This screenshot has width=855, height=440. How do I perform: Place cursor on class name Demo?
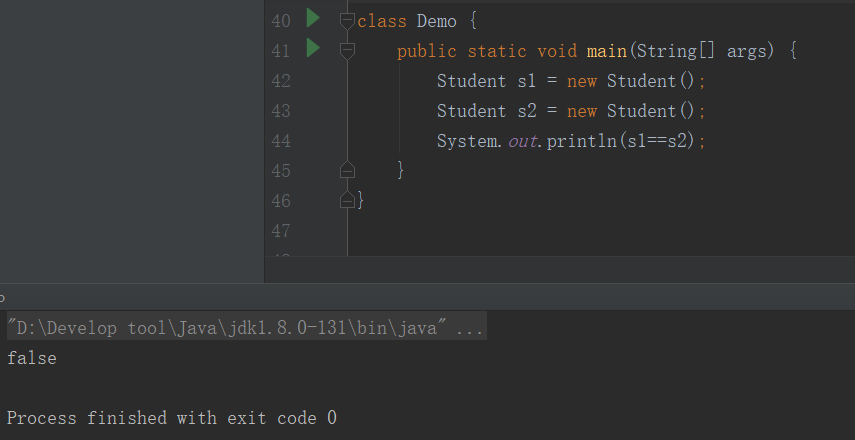click(436, 21)
